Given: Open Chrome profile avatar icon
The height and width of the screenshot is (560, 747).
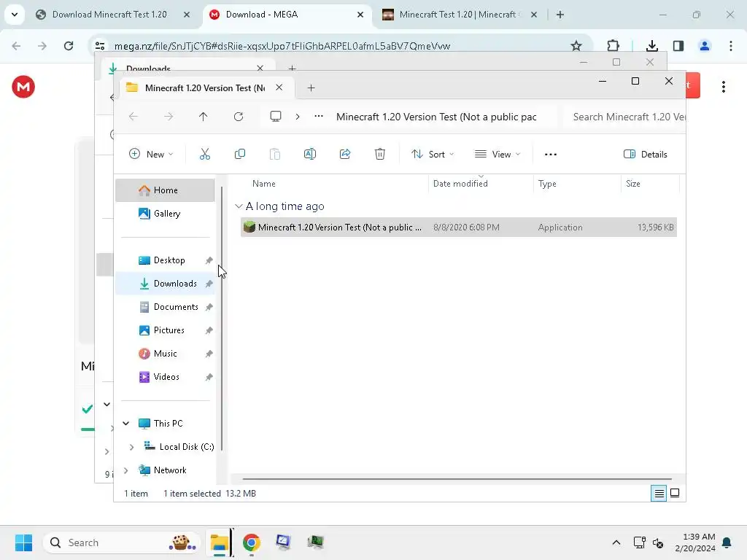Looking at the screenshot, I should pos(704,46).
